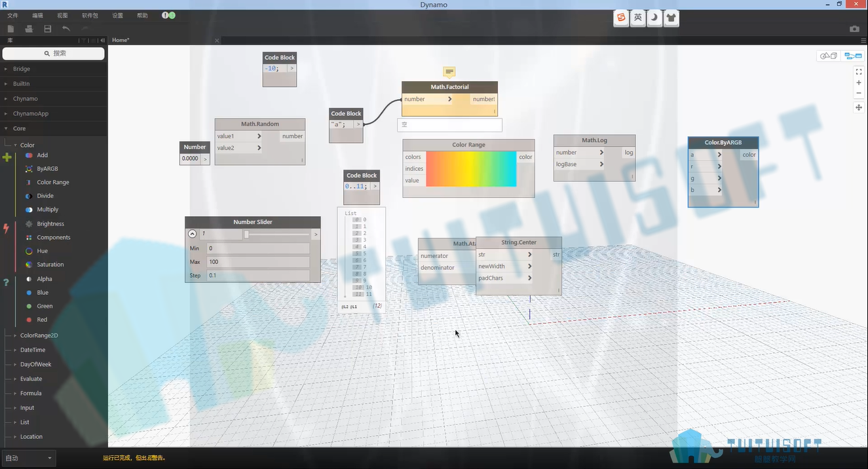
Task: Click the Number Slider track handle
Action: pos(246,234)
